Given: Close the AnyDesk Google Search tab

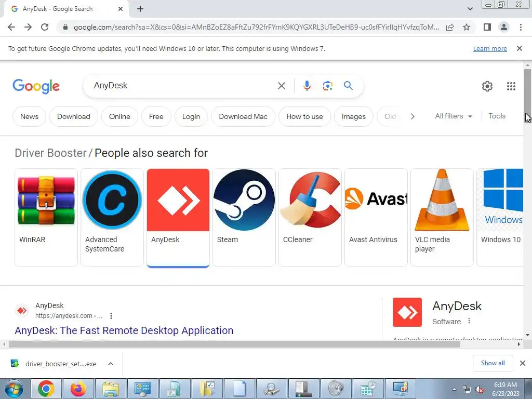Looking at the screenshot, I should coord(121,9).
